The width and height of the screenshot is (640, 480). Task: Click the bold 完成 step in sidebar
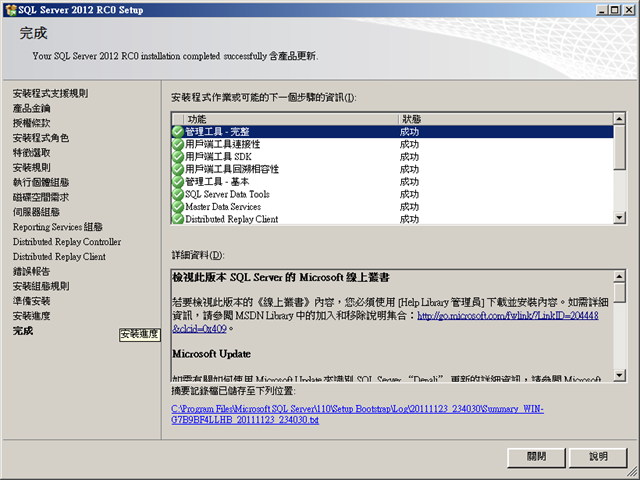[23, 331]
